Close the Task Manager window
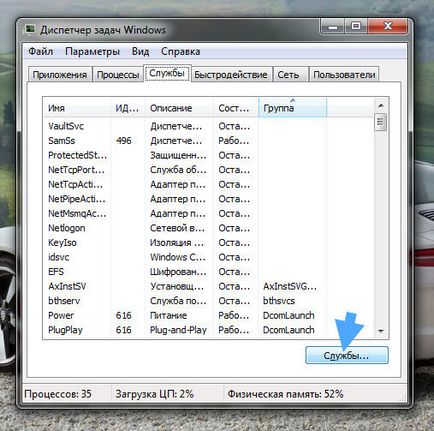Viewport: 434px width, 431px height. pos(387,26)
